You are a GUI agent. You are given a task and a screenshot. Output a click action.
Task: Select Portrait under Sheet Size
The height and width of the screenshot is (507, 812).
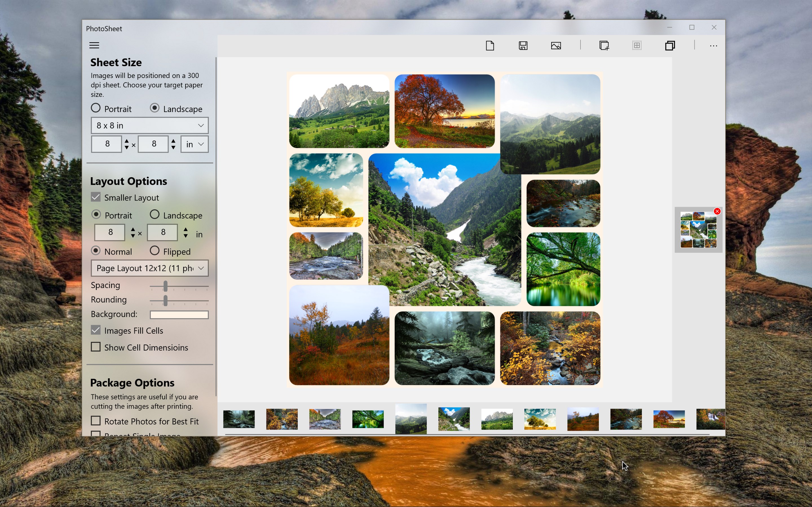tap(96, 108)
